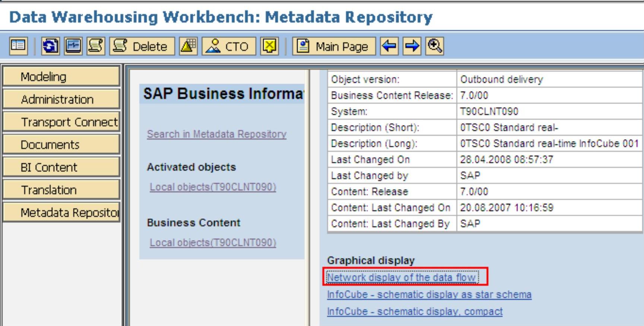
Task: Click 'Object version:' label cell
Action: pos(392,79)
